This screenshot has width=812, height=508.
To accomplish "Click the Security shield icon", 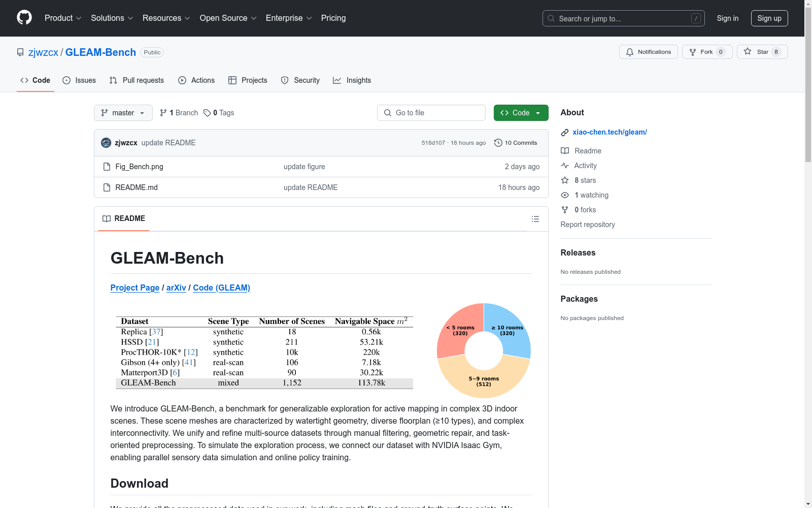I will [285, 80].
